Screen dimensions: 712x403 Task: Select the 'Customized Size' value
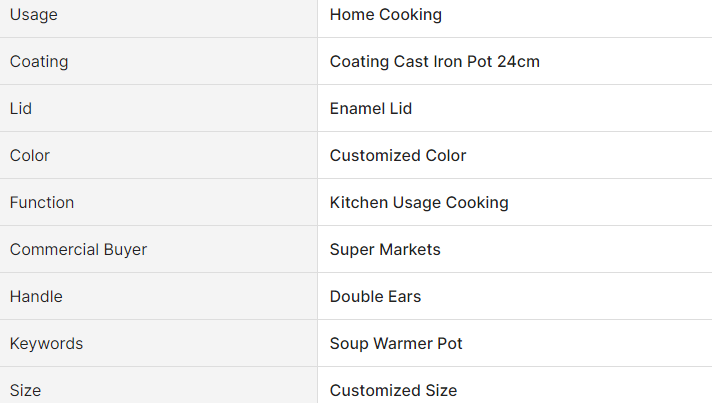click(x=393, y=390)
